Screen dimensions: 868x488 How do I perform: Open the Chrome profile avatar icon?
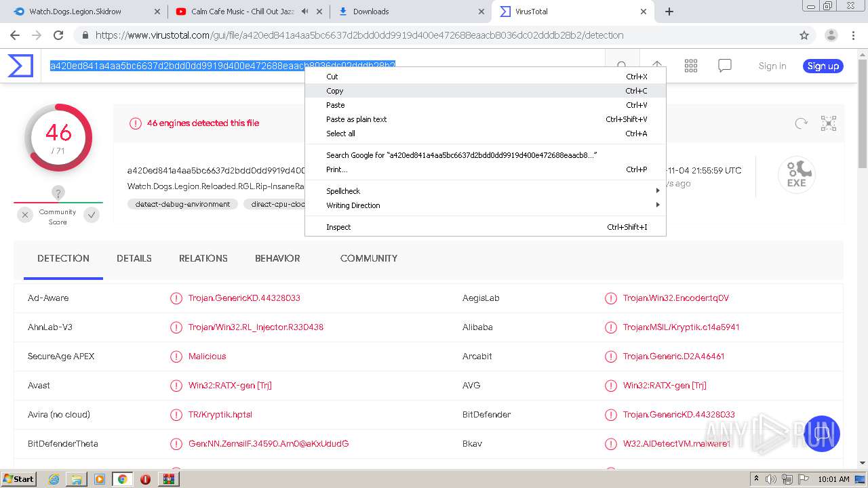(831, 35)
